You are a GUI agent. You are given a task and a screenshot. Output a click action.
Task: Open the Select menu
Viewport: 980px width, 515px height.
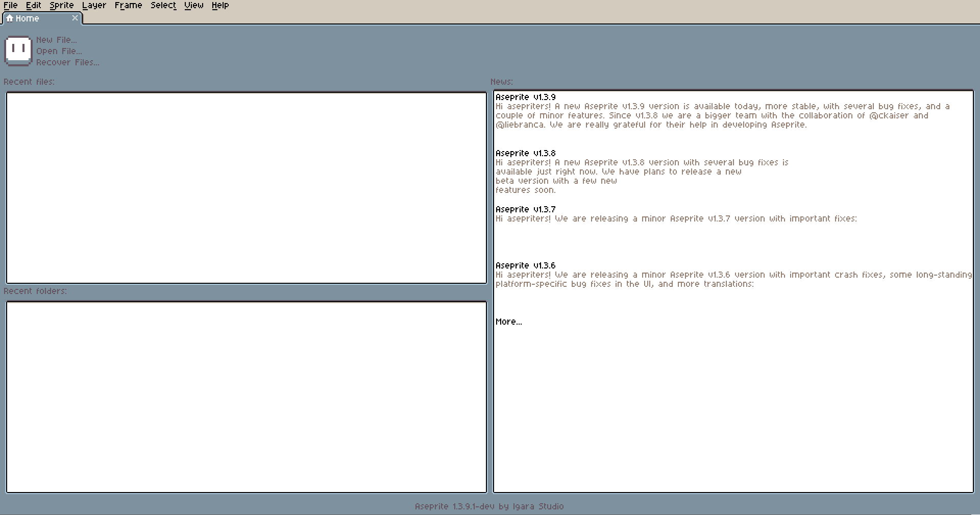pos(163,5)
